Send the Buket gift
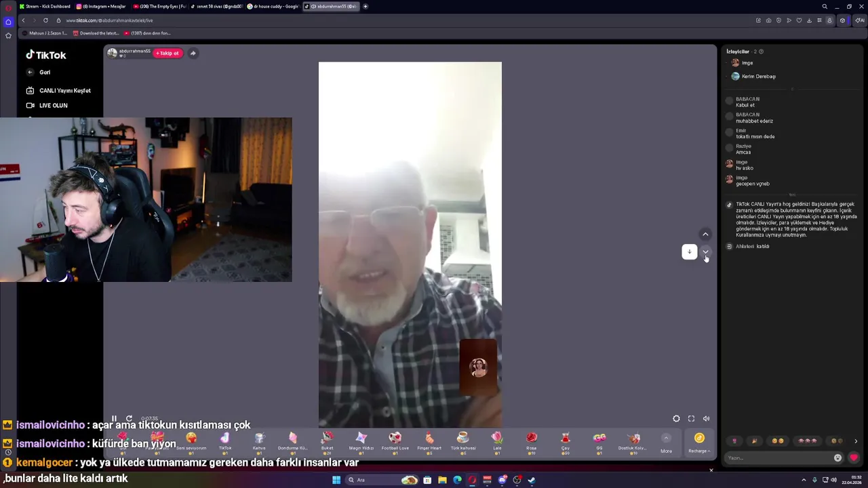Viewport: 868px width, 488px height. [328, 441]
